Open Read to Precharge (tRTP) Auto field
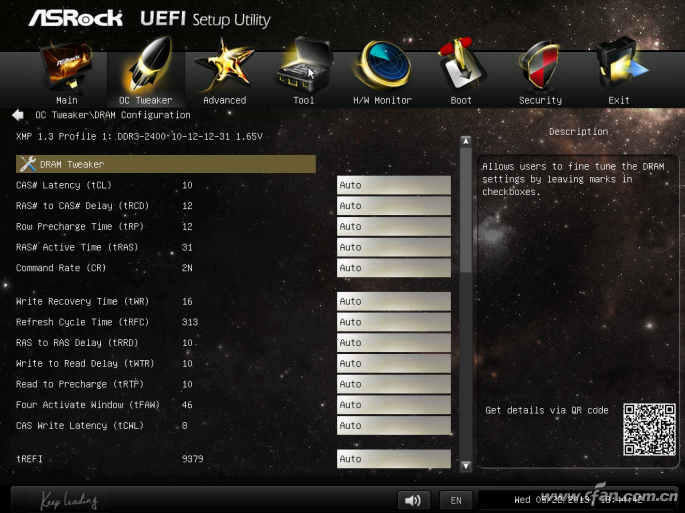Screen dimensions: 685x513 394,384
